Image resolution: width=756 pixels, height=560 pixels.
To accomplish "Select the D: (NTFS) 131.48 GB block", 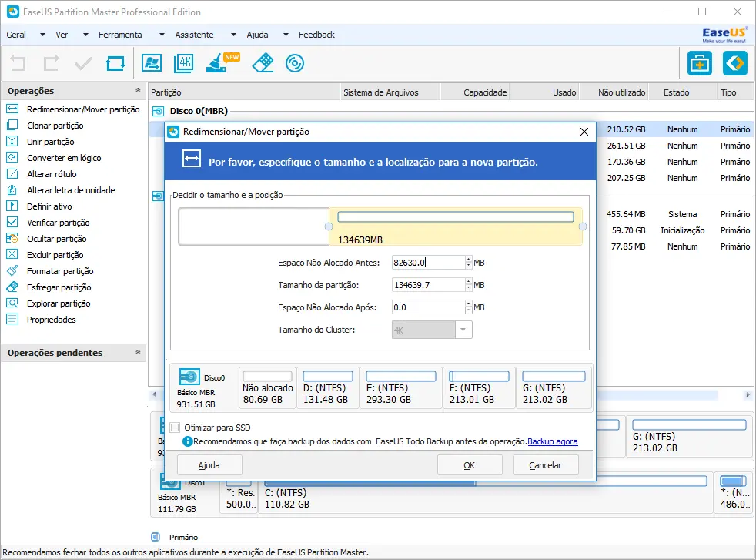I will [328, 388].
